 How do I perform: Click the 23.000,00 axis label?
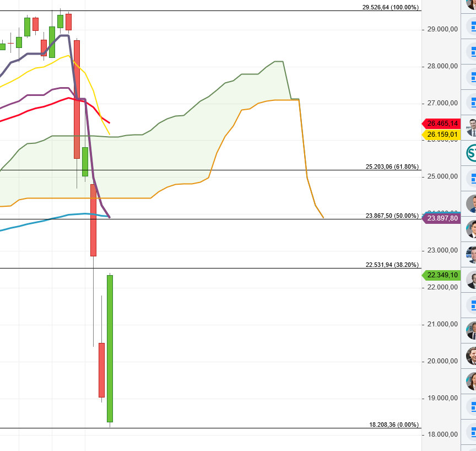click(442, 250)
